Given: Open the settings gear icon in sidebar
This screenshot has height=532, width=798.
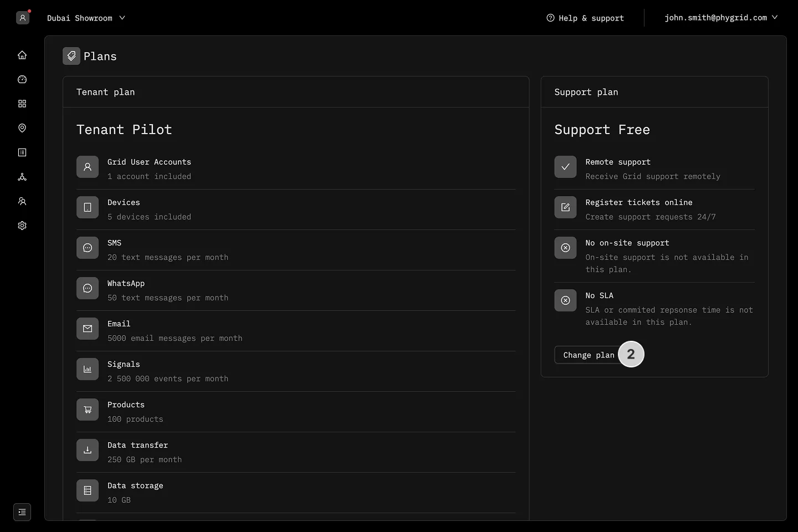Looking at the screenshot, I should (x=22, y=226).
